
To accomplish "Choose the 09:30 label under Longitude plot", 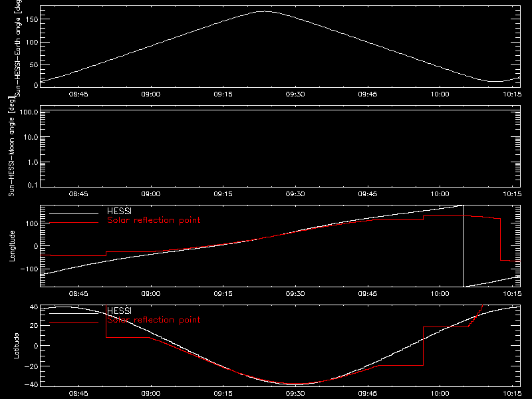I will [x=295, y=294].
